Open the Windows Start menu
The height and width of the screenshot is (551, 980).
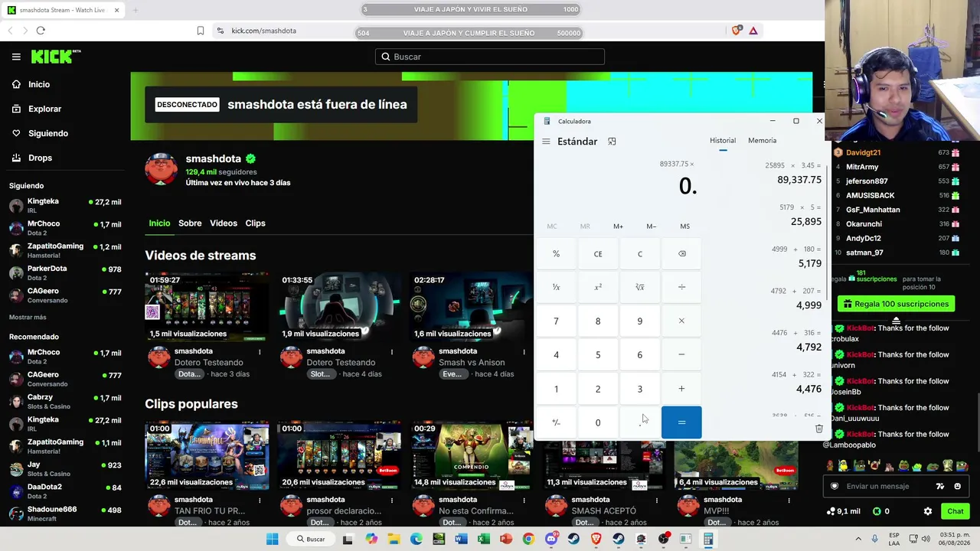(272, 540)
